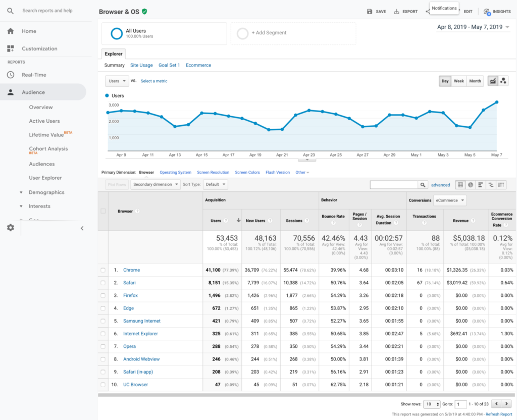Screen dimensions: 517x420
Task: Set primary dimension to Operating System
Action: point(175,173)
